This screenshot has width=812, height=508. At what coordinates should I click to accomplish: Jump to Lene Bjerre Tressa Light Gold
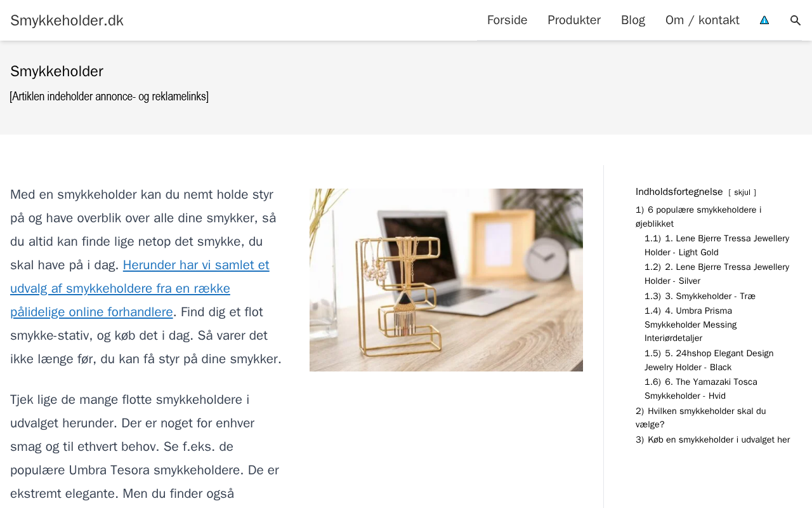click(x=717, y=245)
